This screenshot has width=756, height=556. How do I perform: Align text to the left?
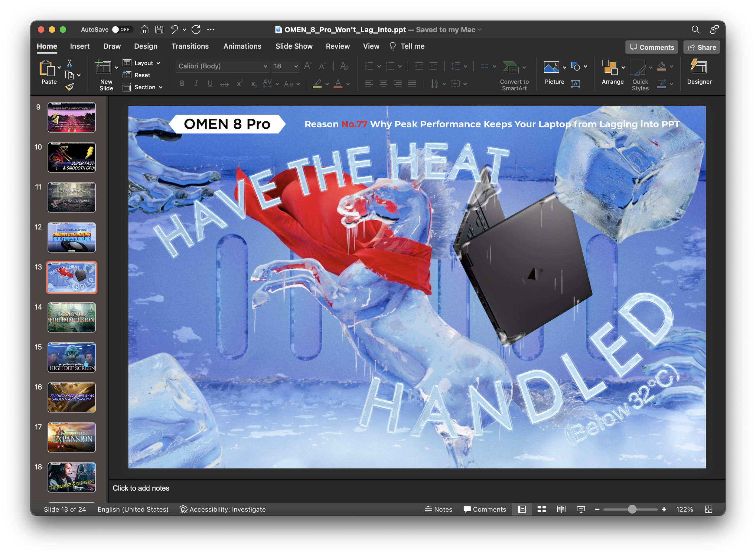coord(369,84)
